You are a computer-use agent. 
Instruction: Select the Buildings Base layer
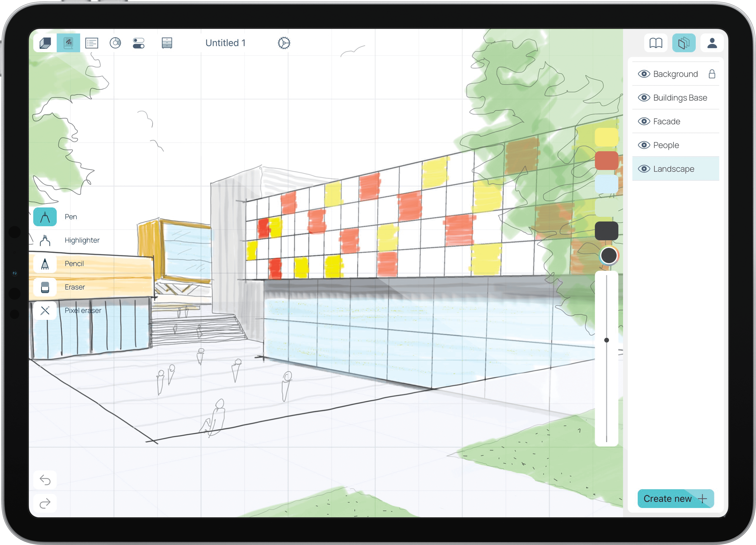(x=676, y=98)
